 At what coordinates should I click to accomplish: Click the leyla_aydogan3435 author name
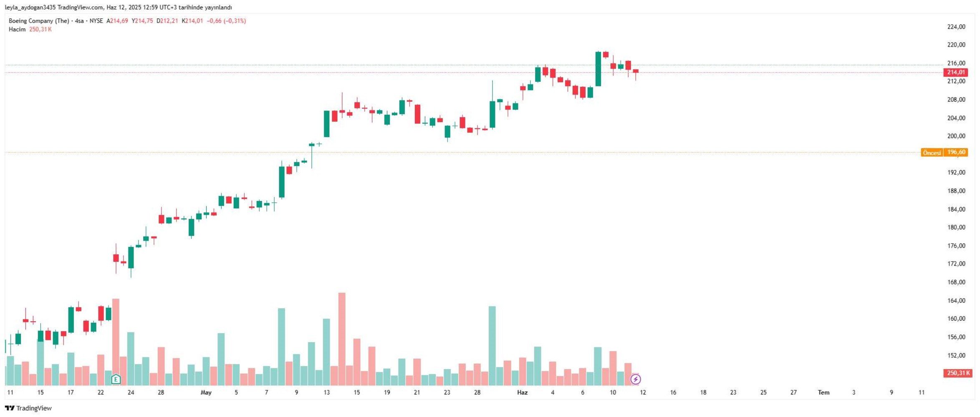tap(30, 8)
